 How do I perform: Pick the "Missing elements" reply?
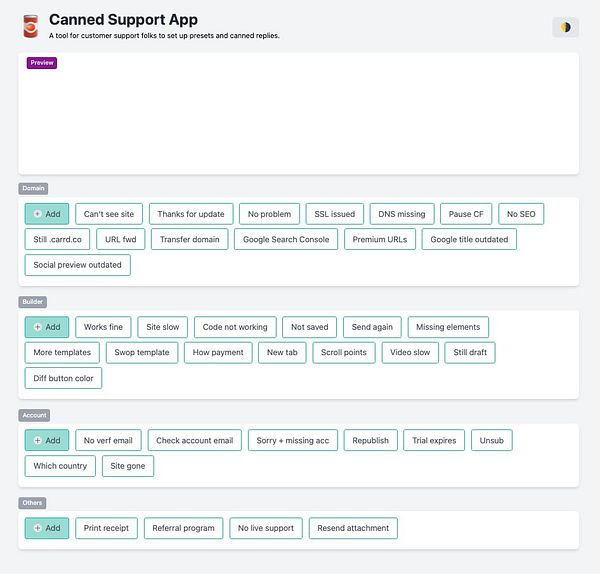[448, 327]
